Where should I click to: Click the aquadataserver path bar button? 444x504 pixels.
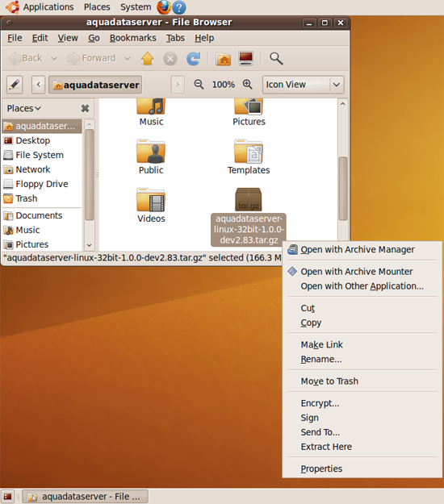tap(95, 85)
